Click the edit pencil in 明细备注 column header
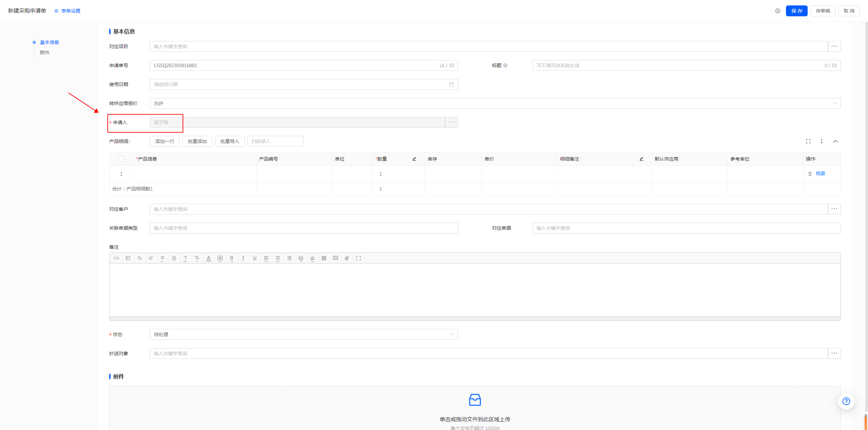The image size is (868, 430). tap(642, 159)
